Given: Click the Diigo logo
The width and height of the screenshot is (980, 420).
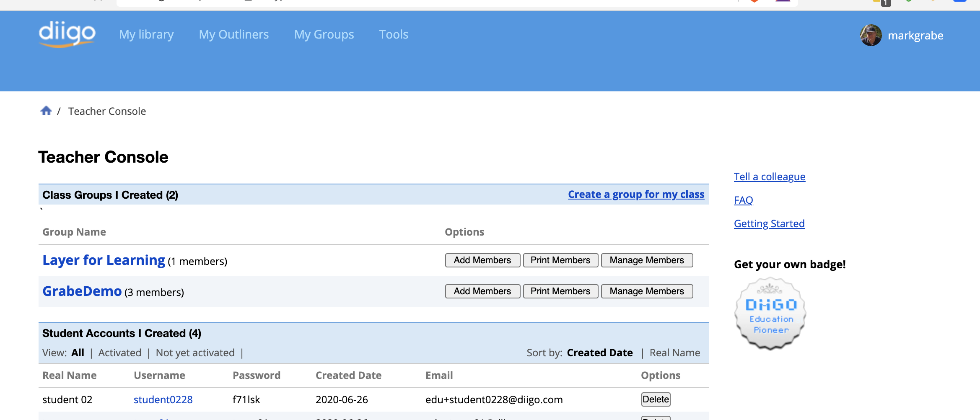Looking at the screenshot, I should click(67, 34).
